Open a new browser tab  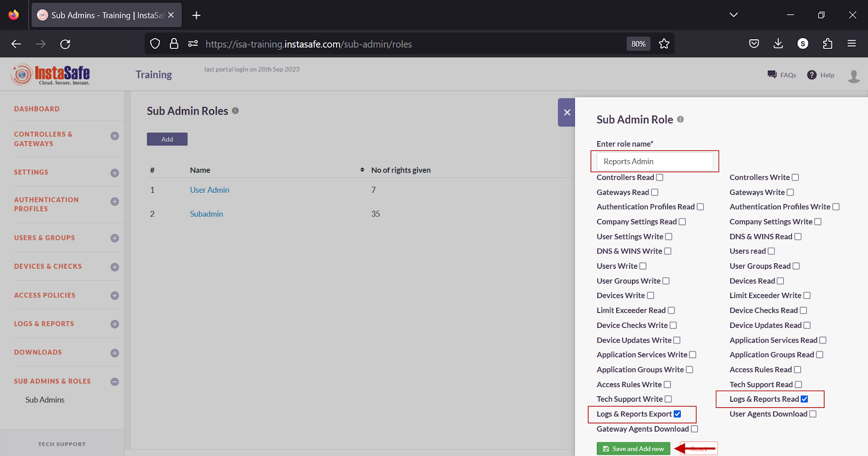[x=196, y=15]
